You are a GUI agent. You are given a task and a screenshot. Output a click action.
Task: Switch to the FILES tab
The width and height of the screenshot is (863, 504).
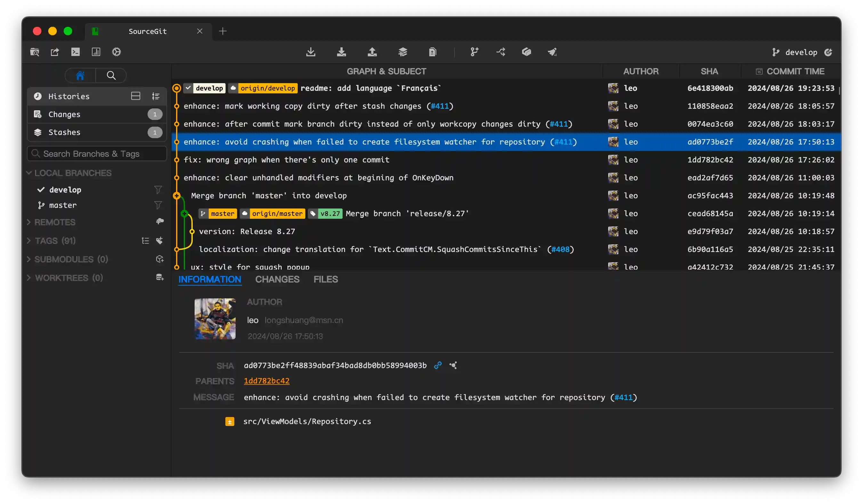click(325, 280)
